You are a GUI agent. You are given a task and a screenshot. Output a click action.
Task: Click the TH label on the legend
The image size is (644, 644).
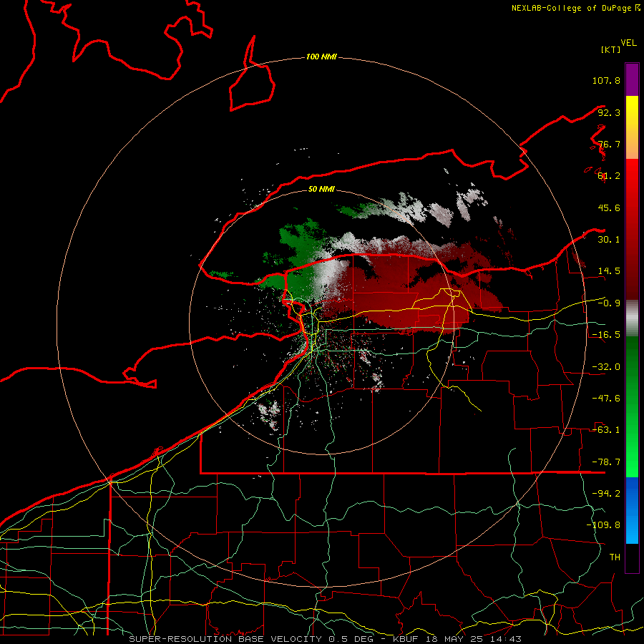tap(615, 557)
